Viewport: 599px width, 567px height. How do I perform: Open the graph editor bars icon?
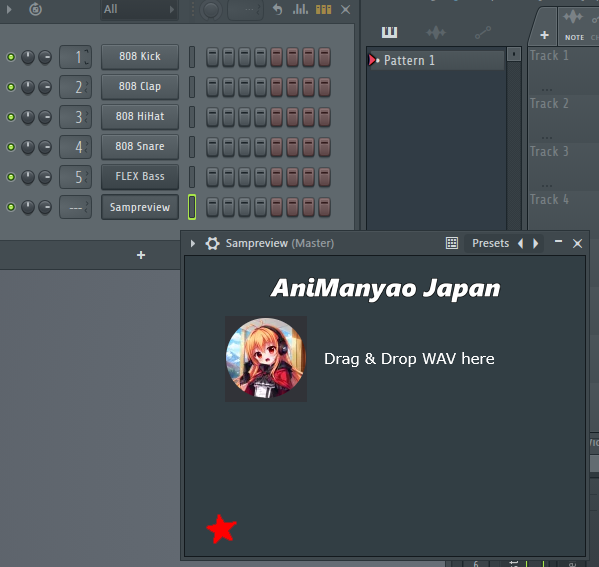(x=300, y=9)
